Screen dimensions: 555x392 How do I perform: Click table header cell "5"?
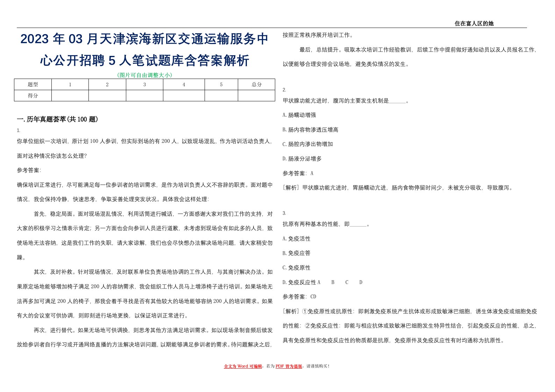point(221,85)
